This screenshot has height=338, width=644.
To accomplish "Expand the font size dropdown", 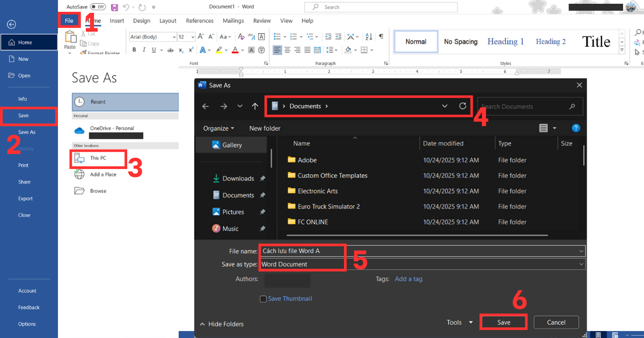I will click(193, 36).
